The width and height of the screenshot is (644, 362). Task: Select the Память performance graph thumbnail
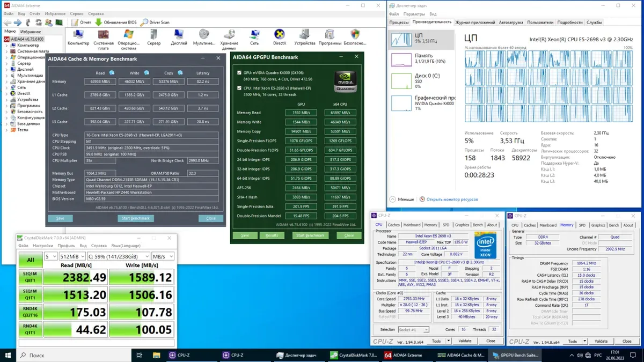click(401, 60)
